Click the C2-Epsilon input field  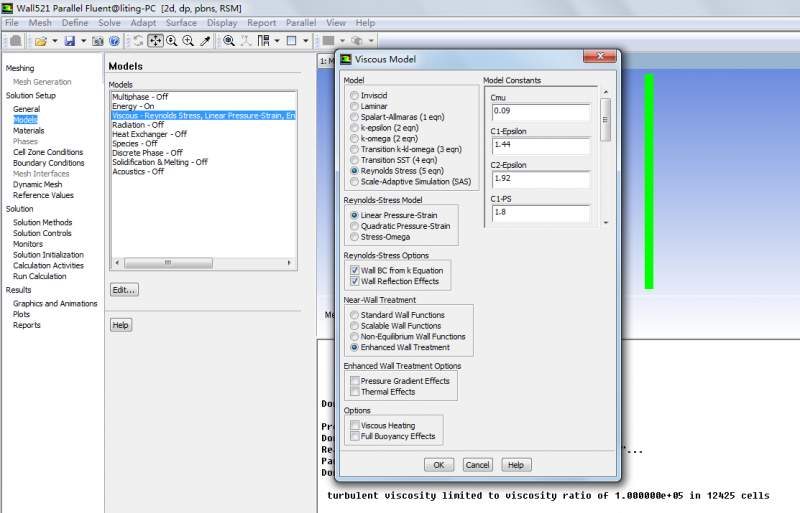click(x=540, y=180)
